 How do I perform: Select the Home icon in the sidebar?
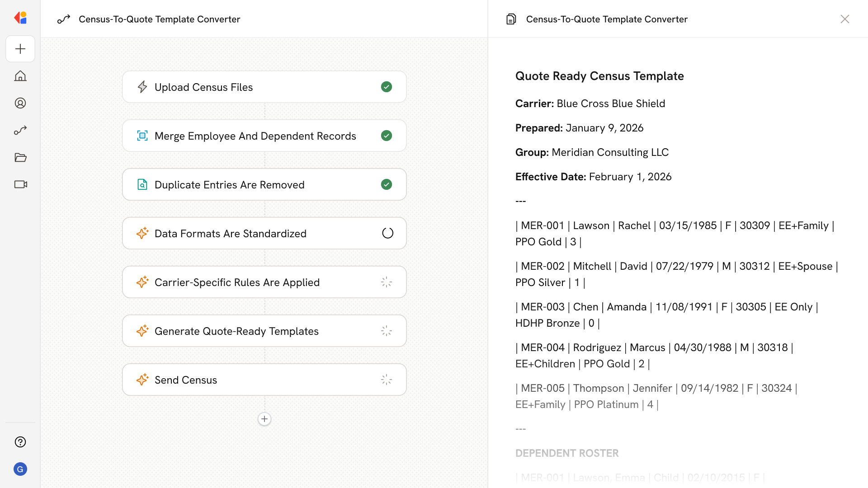20,76
